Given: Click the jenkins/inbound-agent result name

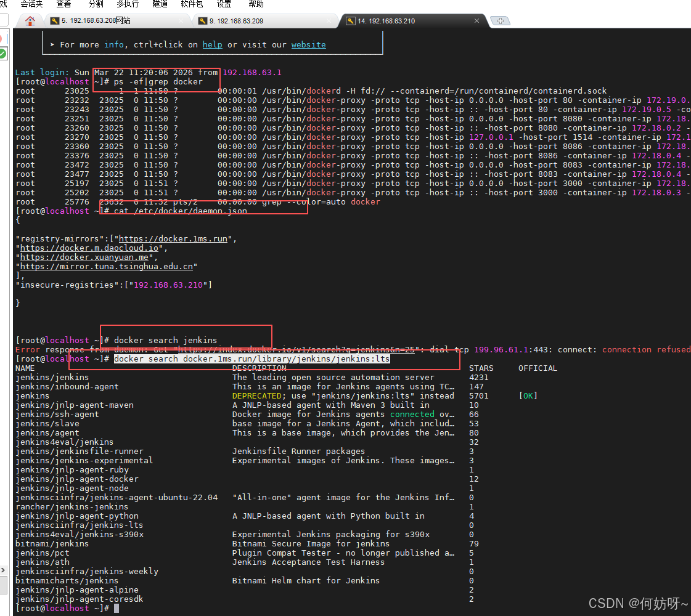Looking at the screenshot, I should [x=67, y=387].
